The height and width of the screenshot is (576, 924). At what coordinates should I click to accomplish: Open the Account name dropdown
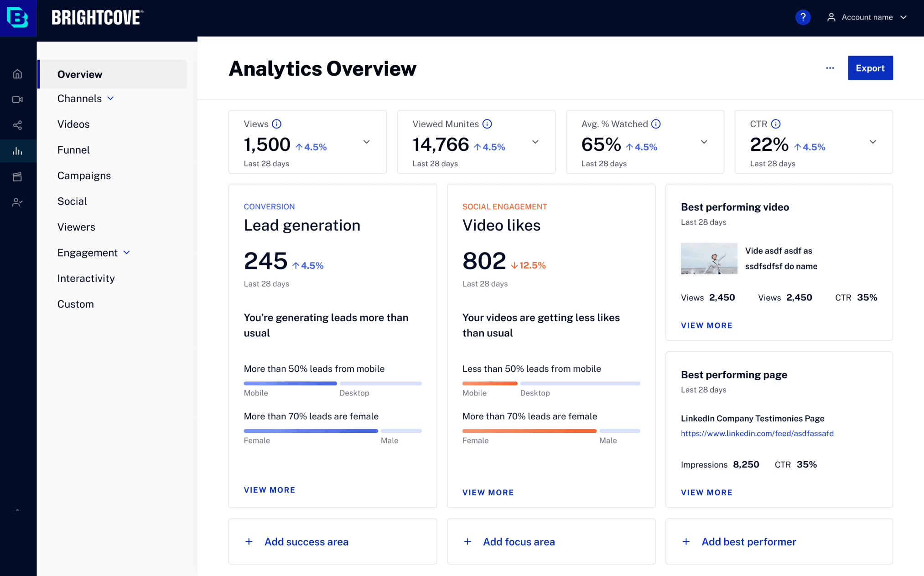coord(867,17)
